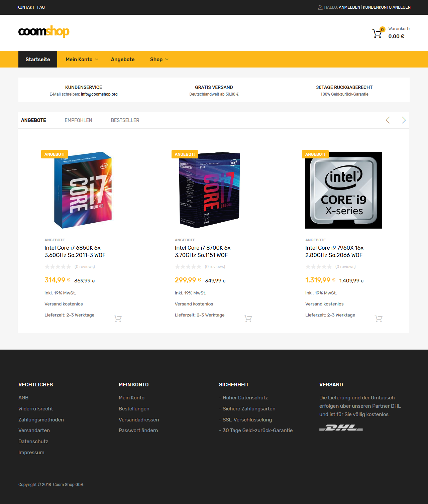Open Intel Core i7 8700K product title
The height and width of the screenshot is (504, 428).
pyautogui.click(x=203, y=251)
